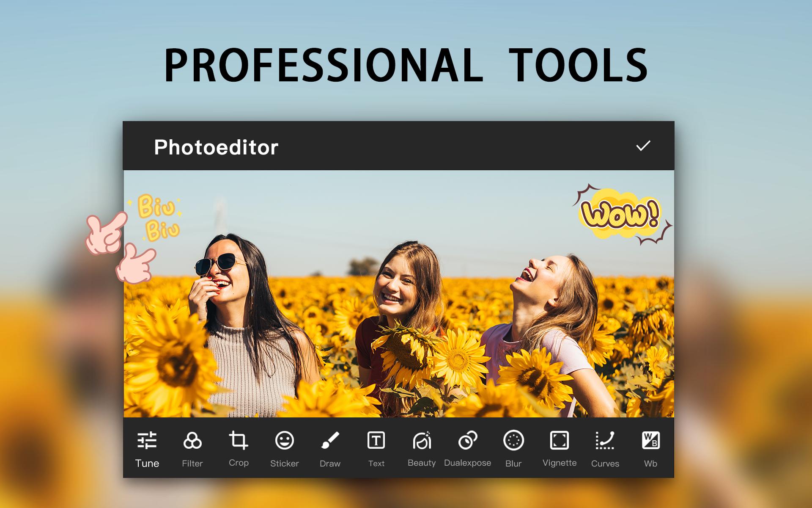Image resolution: width=812 pixels, height=508 pixels.
Task: Open the Curves editor
Action: [x=605, y=449]
